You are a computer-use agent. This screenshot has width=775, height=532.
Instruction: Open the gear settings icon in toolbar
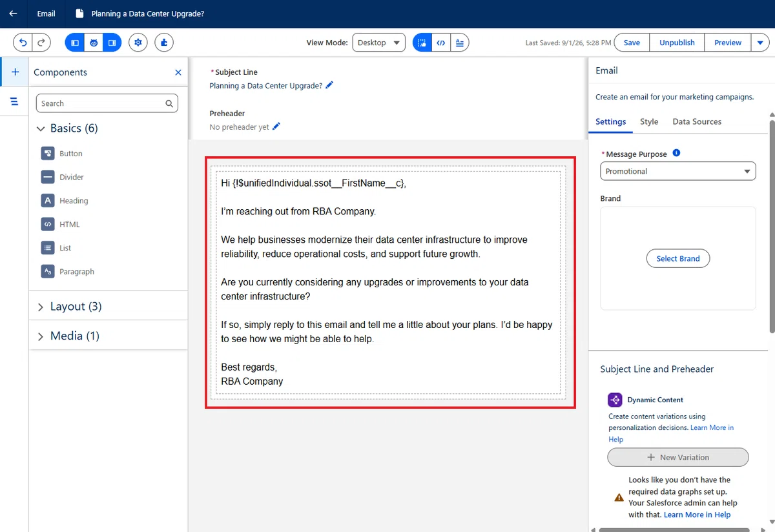coord(138,43)
